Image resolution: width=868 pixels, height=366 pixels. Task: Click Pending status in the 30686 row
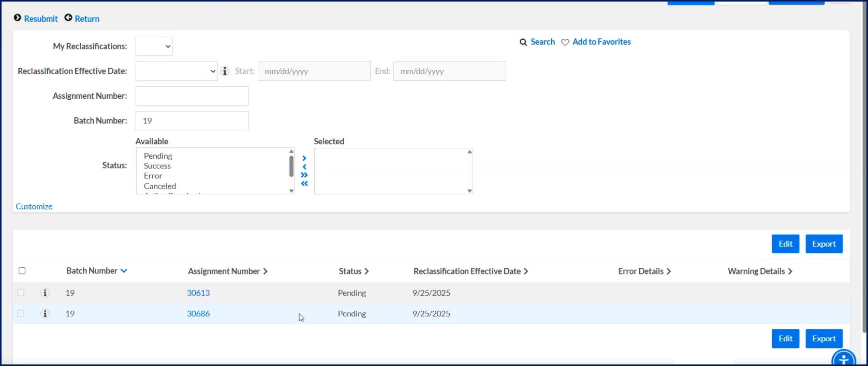352,314
